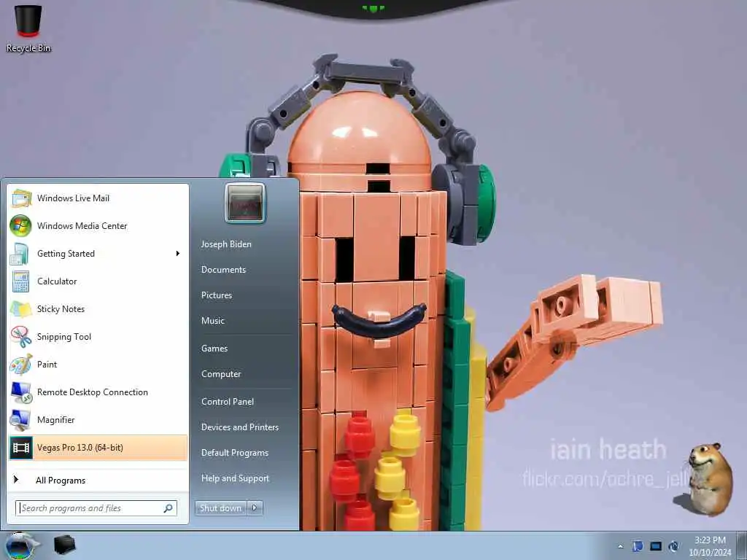Open Default Programs
Viewport: 747px width, 560px height.
[x=234, y=453]
